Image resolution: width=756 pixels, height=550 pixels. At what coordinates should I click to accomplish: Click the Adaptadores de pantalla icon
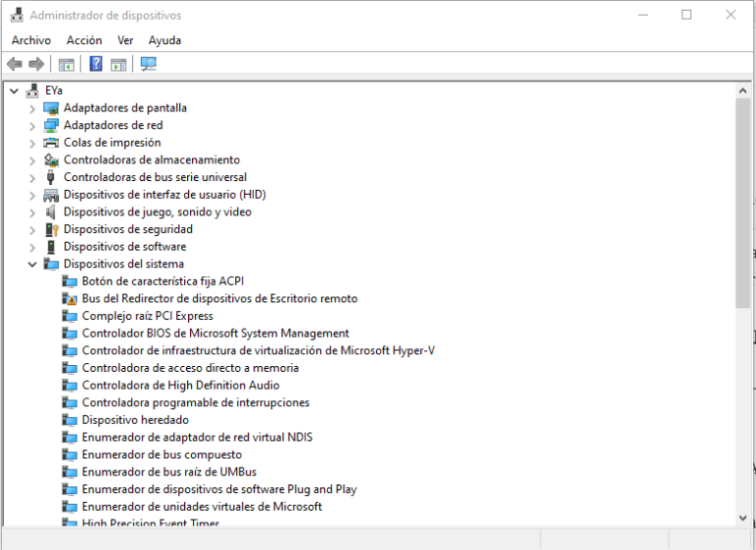pyautogui.click(x=51, y=108)
